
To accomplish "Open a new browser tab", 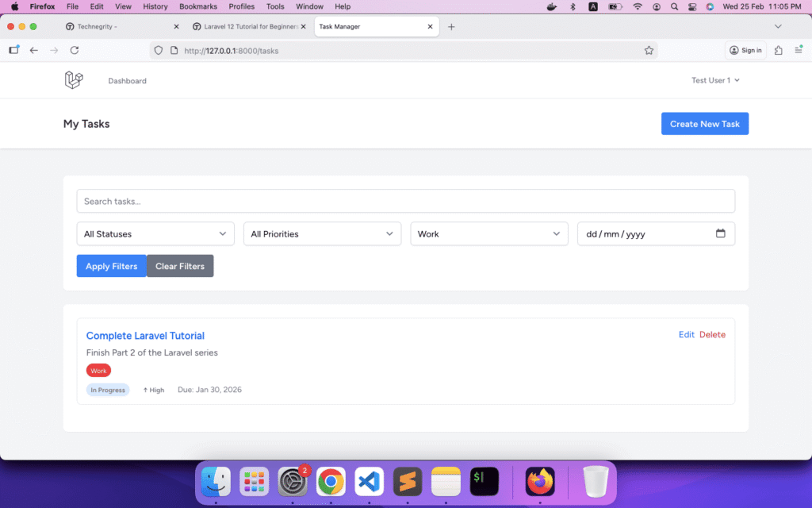I will coord(451,26).
